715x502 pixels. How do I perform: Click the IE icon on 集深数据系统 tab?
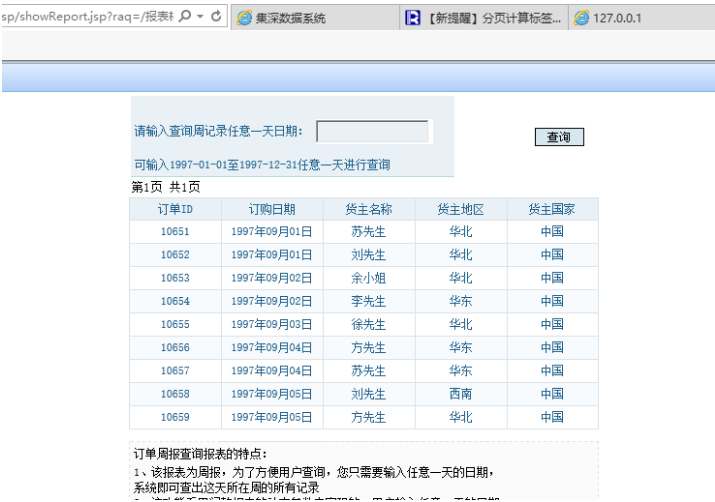(x=244, y=18)
